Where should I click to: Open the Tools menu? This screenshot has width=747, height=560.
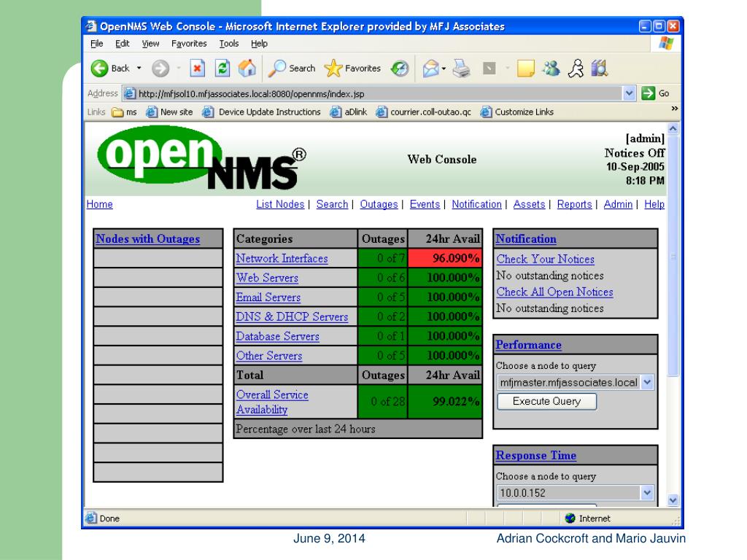tap(228, 44)
